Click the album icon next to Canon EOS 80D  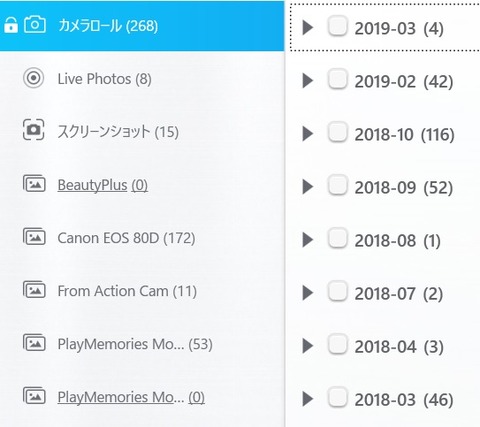pos(34,236)
